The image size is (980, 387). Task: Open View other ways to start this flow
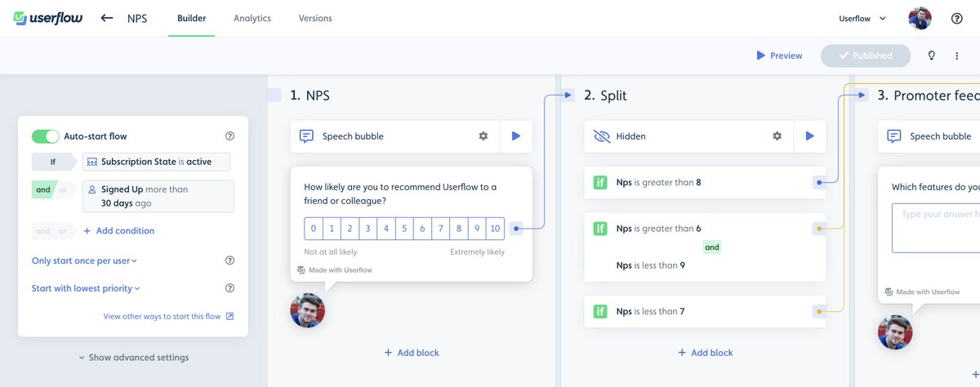click(168, 316)
